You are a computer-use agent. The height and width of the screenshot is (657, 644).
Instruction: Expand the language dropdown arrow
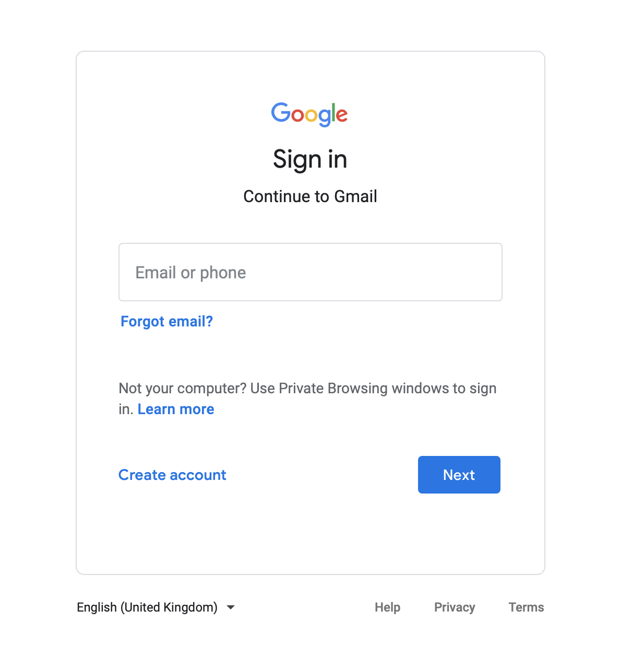(x=231, y=607)
